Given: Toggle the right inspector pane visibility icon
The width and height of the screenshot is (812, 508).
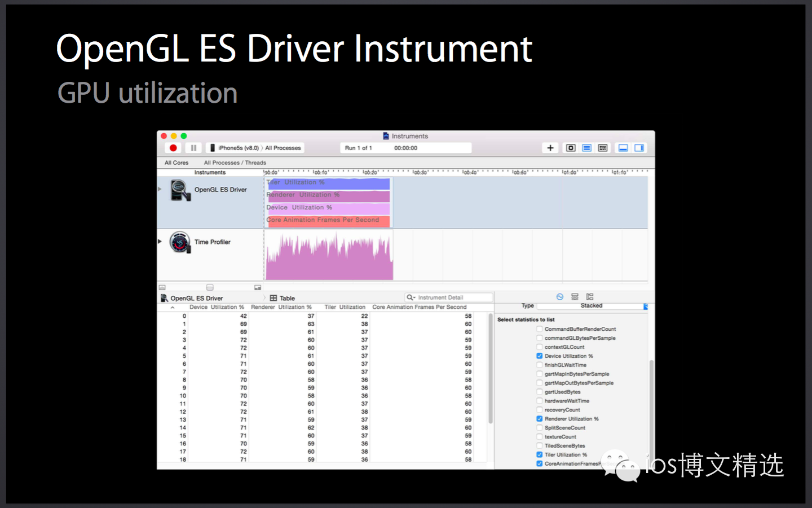Looking at the screenshot, I should pos(639,148).
